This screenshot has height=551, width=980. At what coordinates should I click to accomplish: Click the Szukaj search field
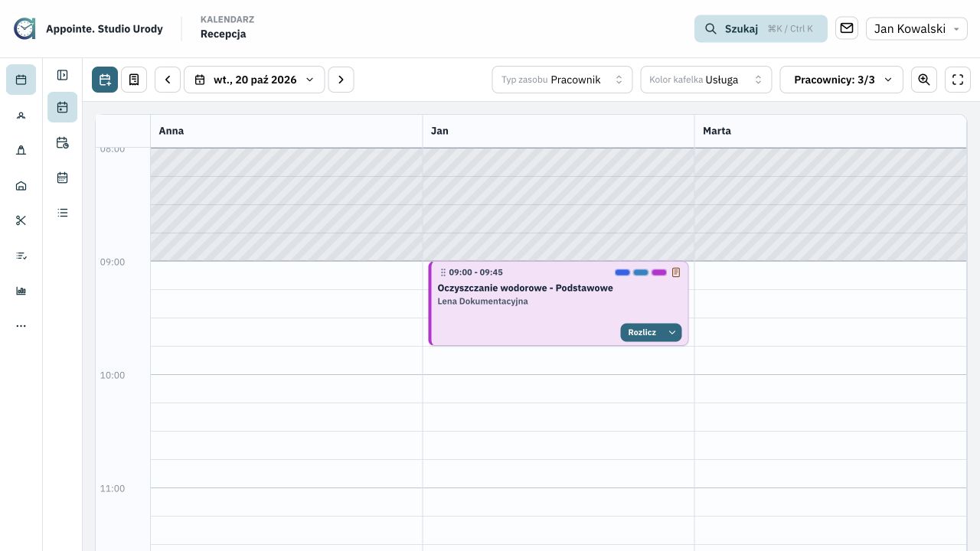coord(761,28)
